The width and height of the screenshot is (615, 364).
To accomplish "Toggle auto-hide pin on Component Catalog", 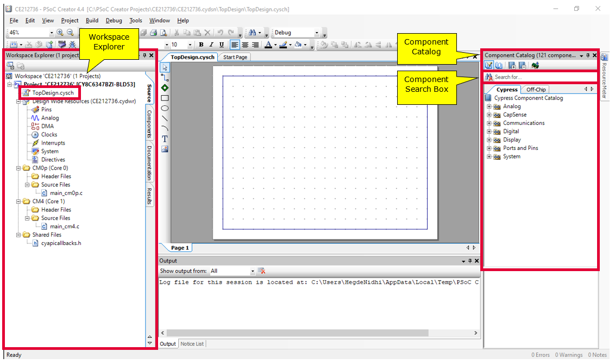I will (588, 55).
